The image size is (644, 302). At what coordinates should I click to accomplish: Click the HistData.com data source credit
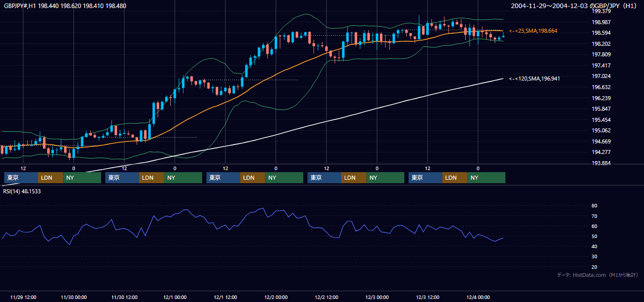click(598, 275)
